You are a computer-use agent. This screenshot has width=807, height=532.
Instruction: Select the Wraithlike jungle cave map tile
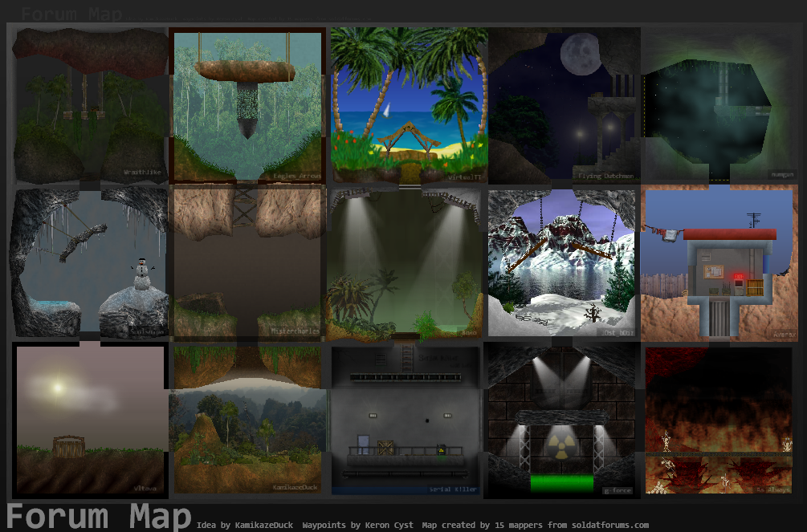[x=88, y=104]
